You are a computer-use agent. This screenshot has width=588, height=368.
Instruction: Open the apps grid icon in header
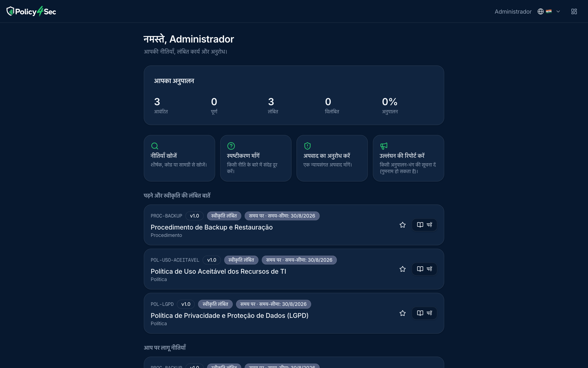pos(574,11)
